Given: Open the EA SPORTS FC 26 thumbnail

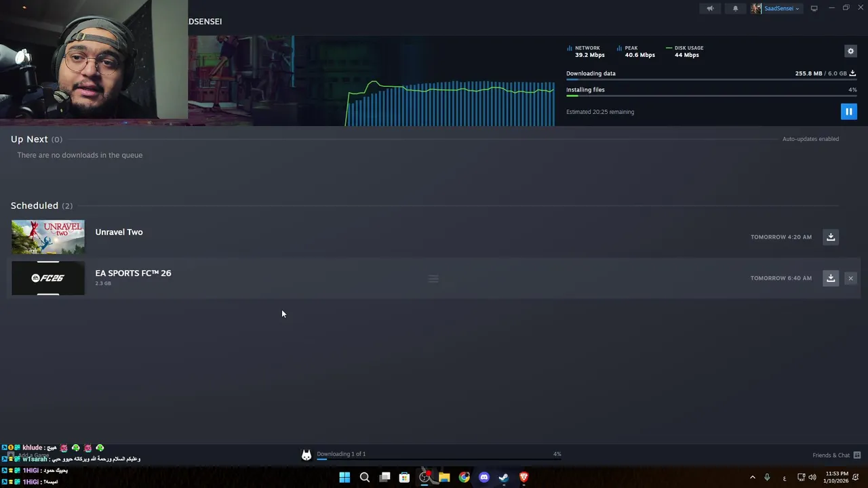Looking at the screenshot, I should [48, 278].
